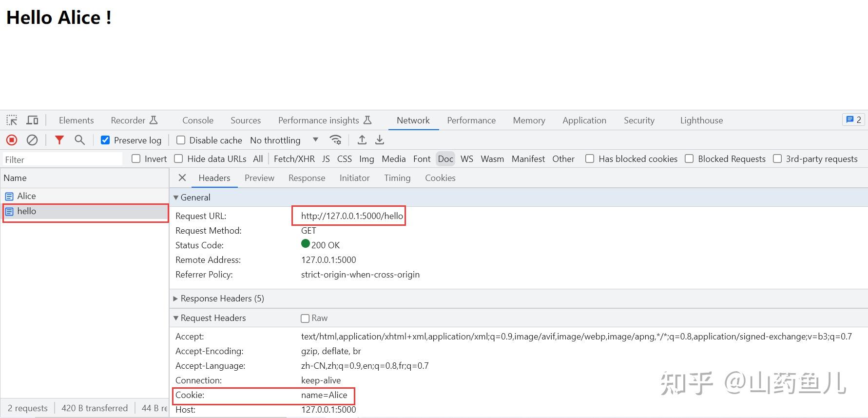
Task: Clear the network log
Action: tap(32, 140)
